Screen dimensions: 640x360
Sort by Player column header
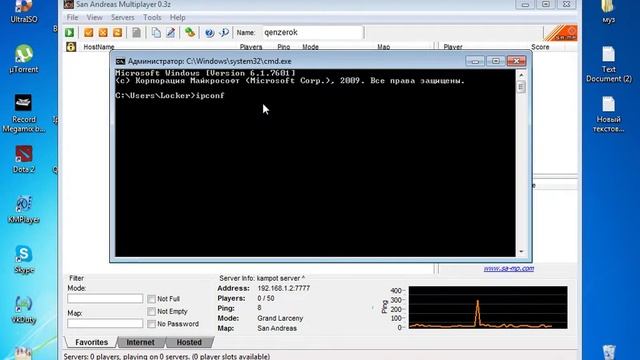[x=453, y=47]
